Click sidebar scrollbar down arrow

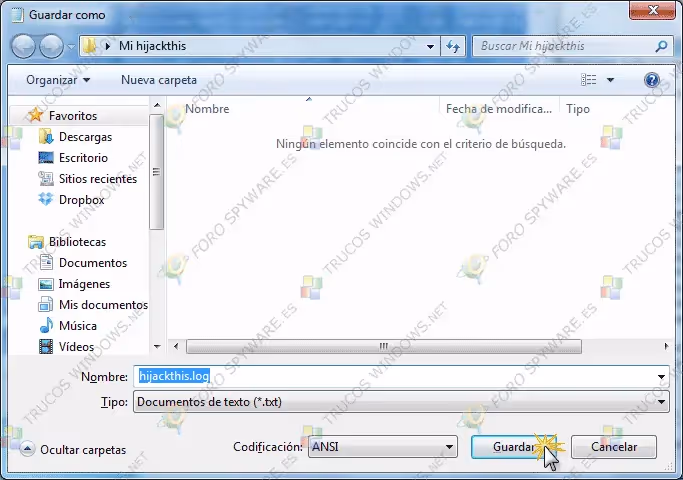tap(157, 347)
